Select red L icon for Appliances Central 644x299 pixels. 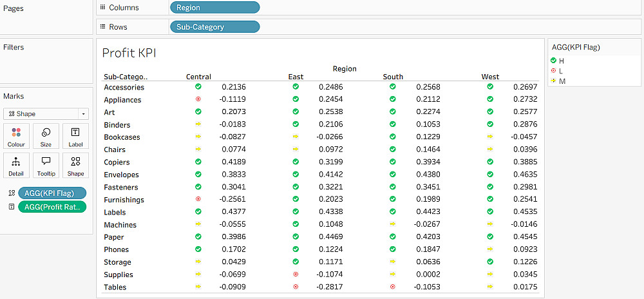coord(198,100)
